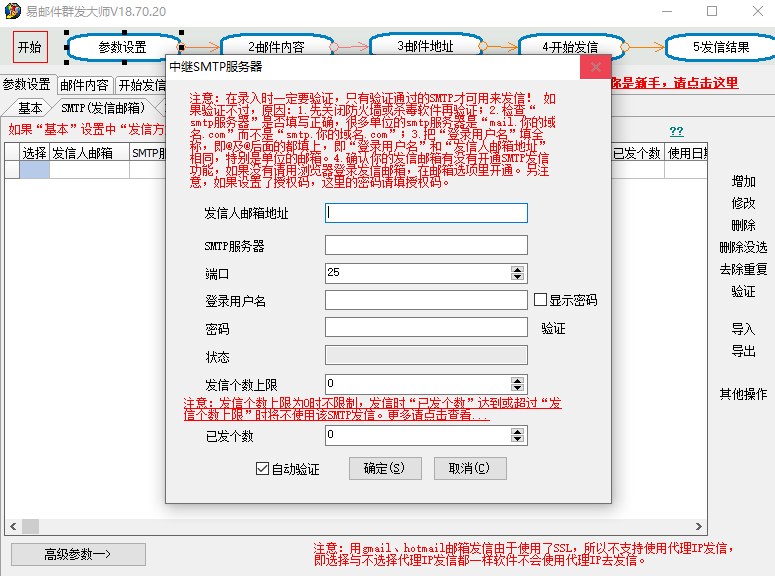Click the 确定(S) button
Screen dimensions: 775x576
pos(385,468)
